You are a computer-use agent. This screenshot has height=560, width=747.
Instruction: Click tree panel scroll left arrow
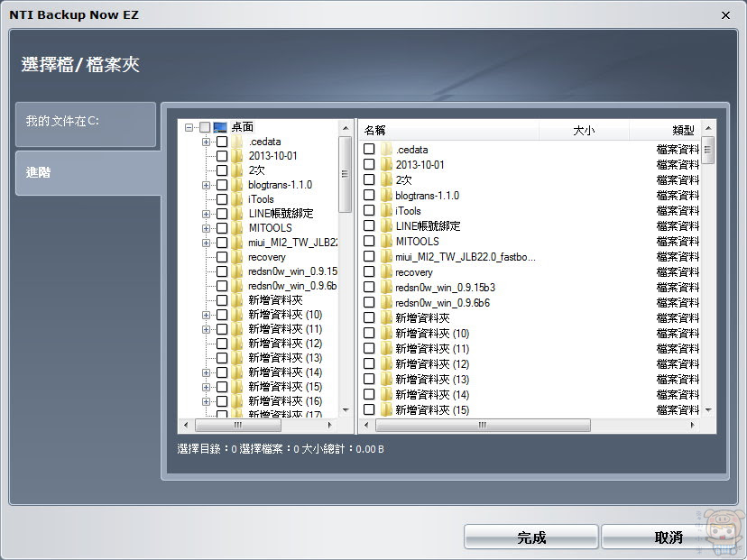[x=186, y=425]
